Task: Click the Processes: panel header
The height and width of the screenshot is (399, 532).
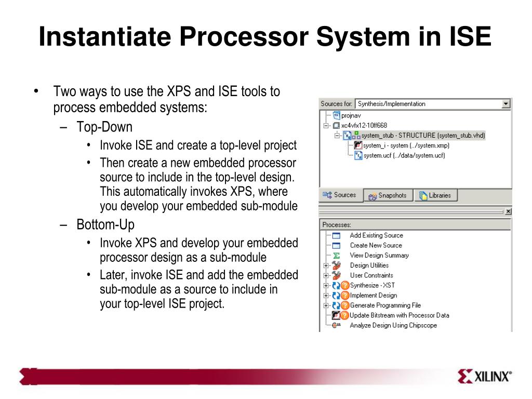Action: click(415, 225)
